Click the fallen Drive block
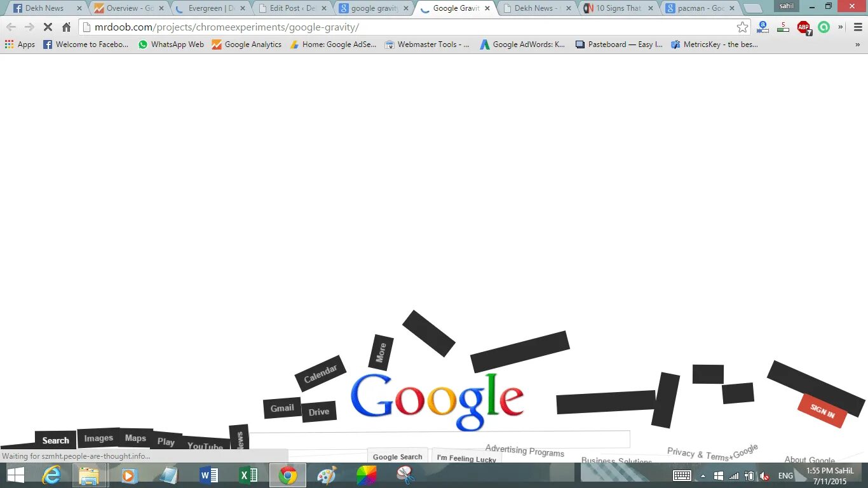The width and height of the screenshot is (868, 488). pyautogui.click(x=318, y=412)
